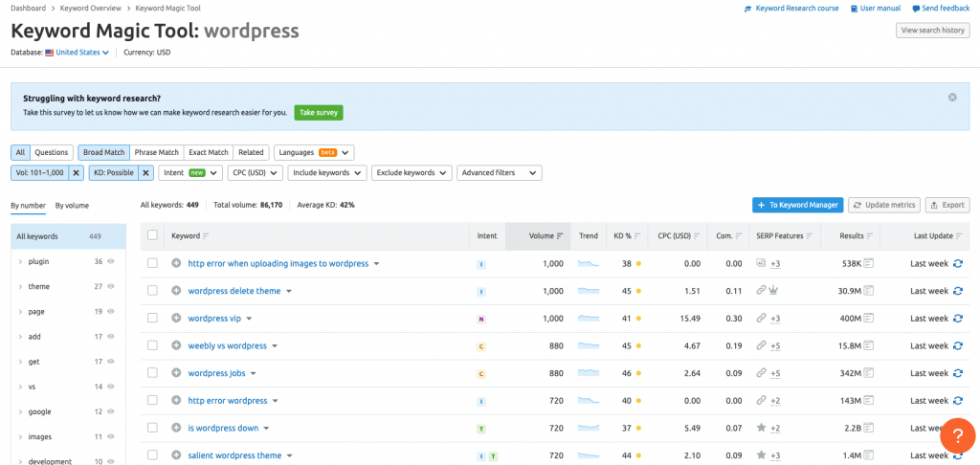Open the Include keywords dropdown
Screen dimensions: 980x465
(x=327, y=173)
